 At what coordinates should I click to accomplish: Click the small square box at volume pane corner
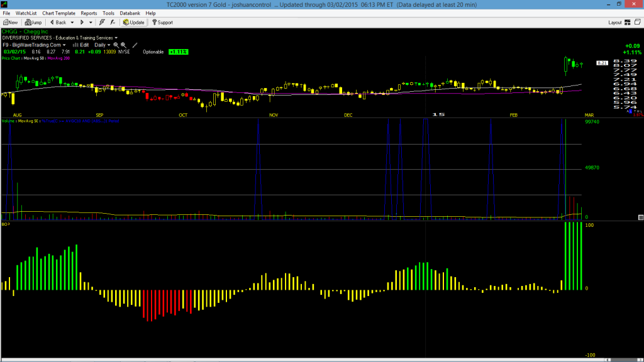click(641, 217)
